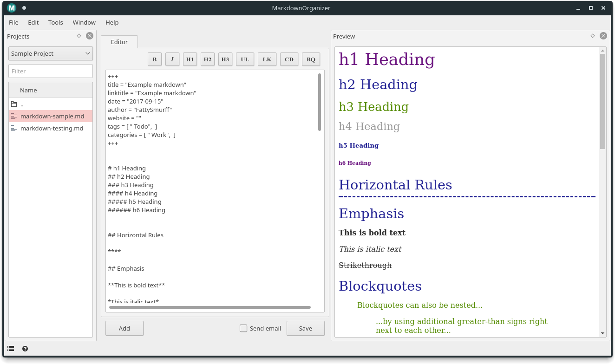Create an unordered list using the UL button

click(245, 59)
